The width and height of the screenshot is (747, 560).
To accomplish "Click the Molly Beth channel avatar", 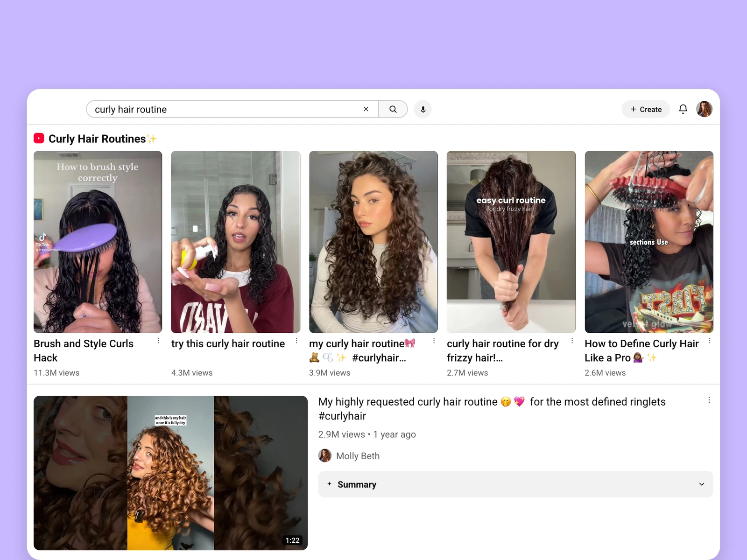I will click(325, 455).
